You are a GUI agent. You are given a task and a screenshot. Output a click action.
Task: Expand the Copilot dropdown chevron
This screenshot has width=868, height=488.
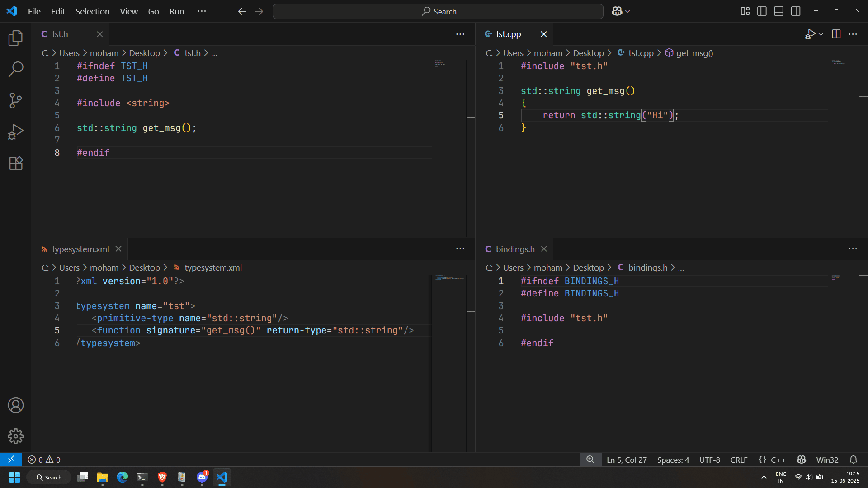click(x=627, y=11)
